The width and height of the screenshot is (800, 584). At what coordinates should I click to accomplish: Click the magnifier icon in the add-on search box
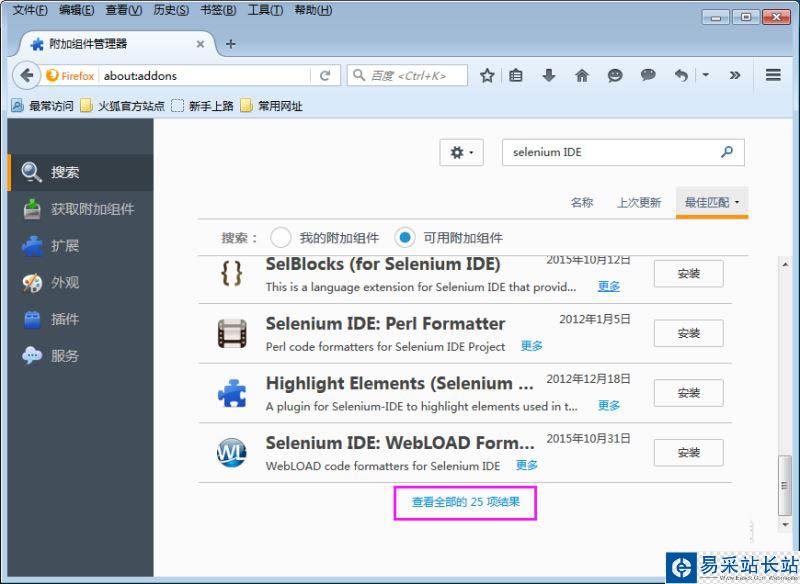[727, 151]
